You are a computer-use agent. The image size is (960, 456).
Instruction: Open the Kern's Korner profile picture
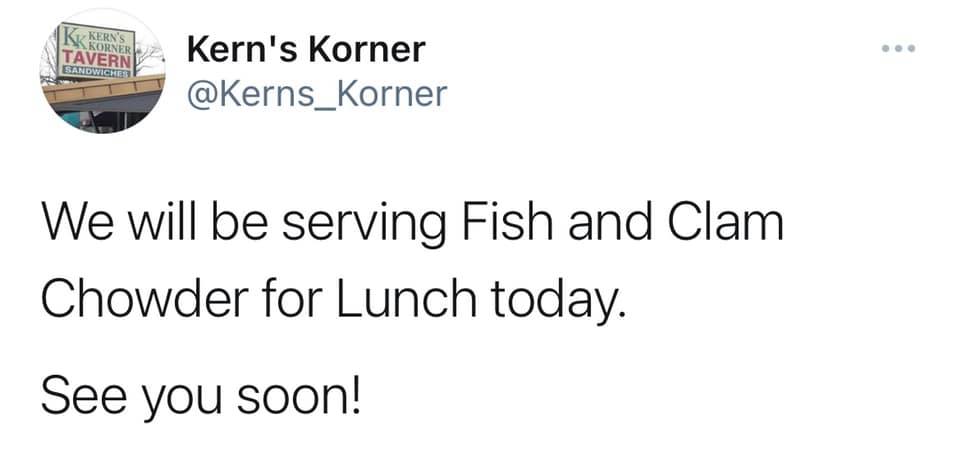point(102,71)
